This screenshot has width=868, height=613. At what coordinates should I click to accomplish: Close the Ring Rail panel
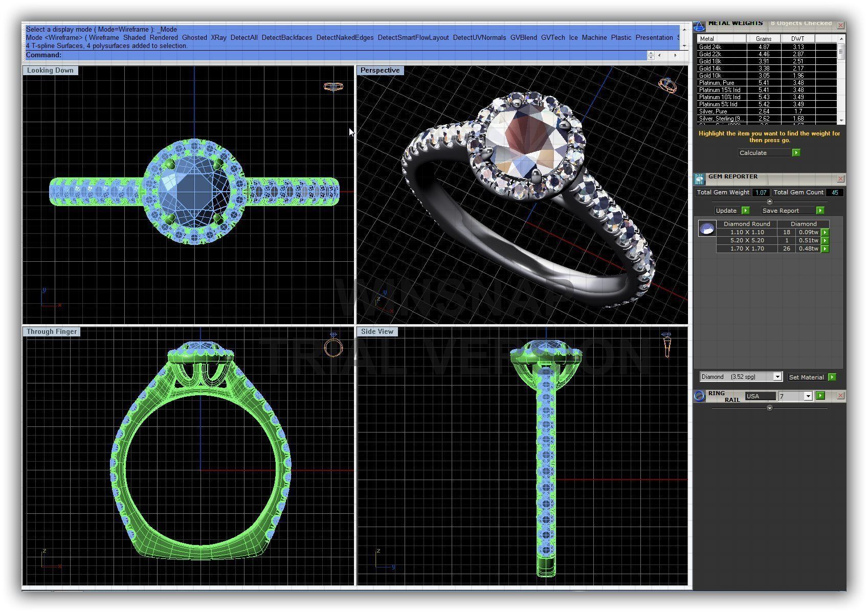840,396
